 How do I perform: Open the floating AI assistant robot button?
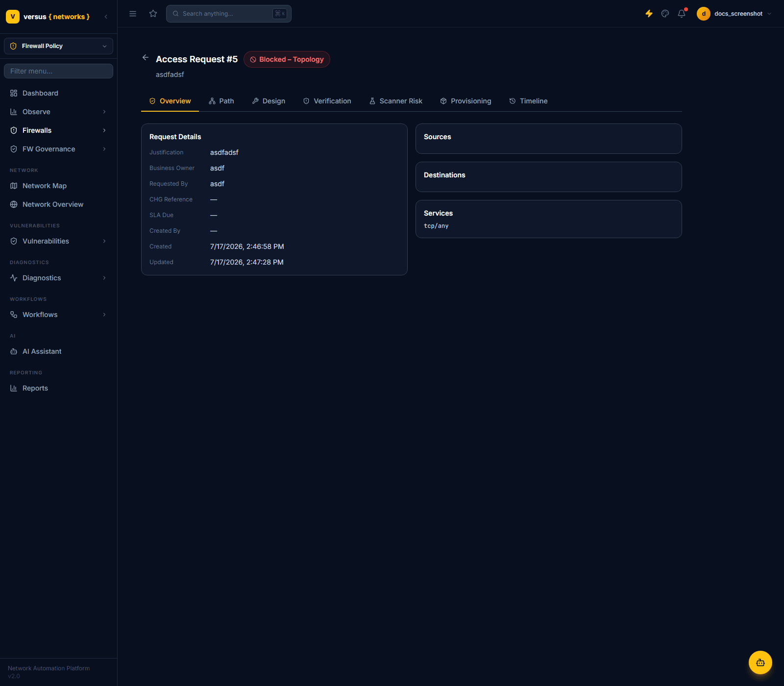click(x=760, y=662)
